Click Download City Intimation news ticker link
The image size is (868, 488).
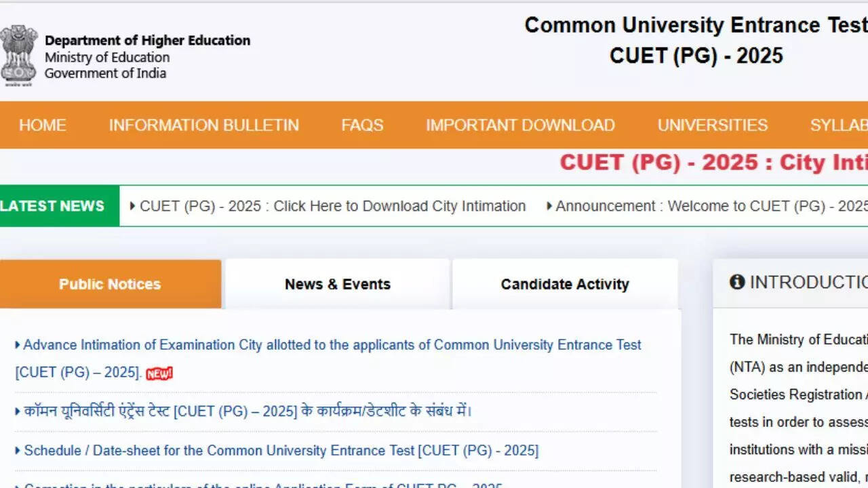[x=332, y=206]
